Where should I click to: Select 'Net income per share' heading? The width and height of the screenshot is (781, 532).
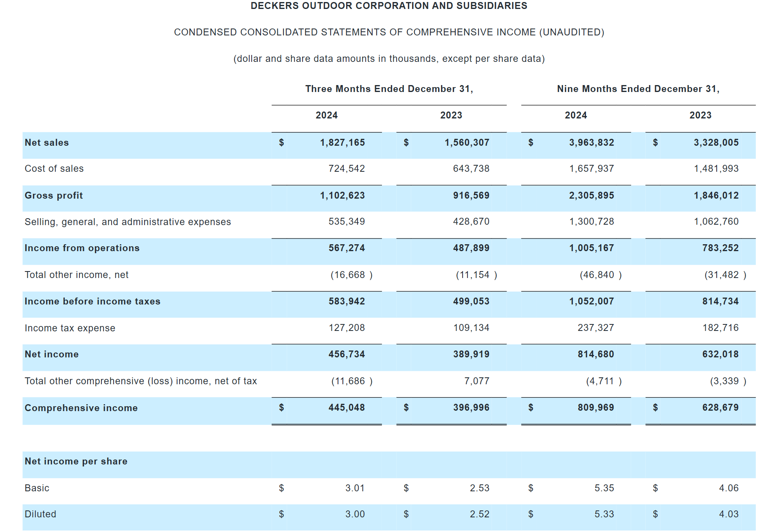click(x=76, y=461)
